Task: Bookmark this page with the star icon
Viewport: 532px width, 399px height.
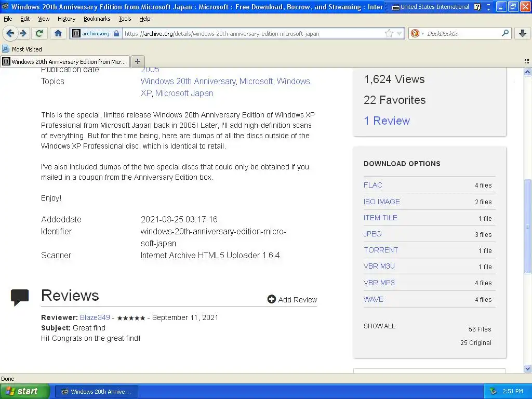Action: click(x=389, y=33)
